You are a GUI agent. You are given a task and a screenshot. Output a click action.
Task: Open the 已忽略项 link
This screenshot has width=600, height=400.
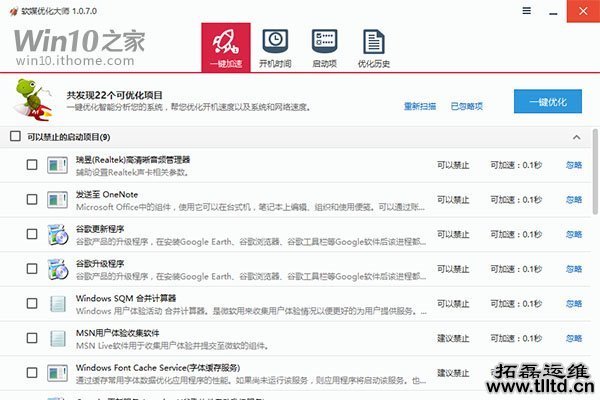466,106
